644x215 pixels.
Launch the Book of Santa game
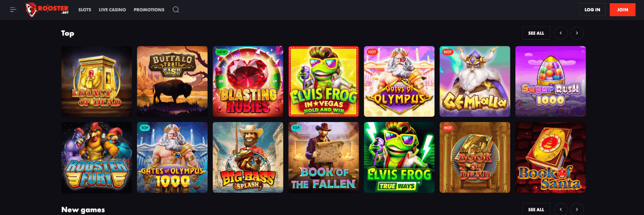[x=551, y=157]
